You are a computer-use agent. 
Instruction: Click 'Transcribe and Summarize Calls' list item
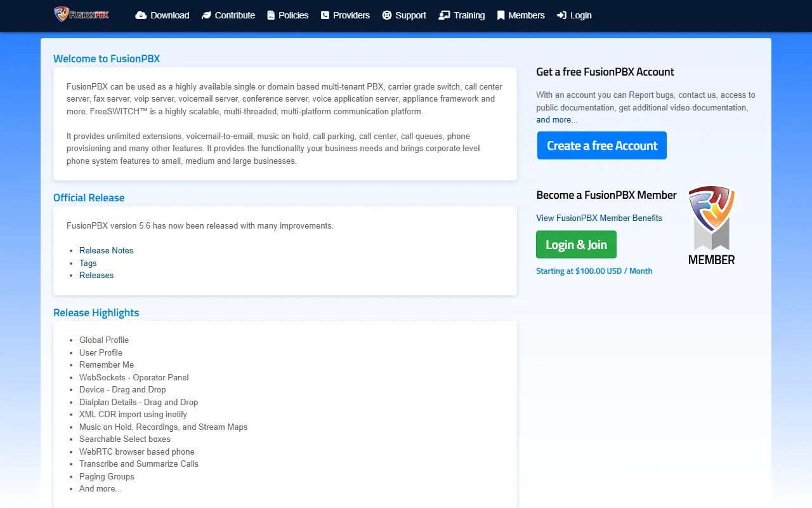point(139,464)
